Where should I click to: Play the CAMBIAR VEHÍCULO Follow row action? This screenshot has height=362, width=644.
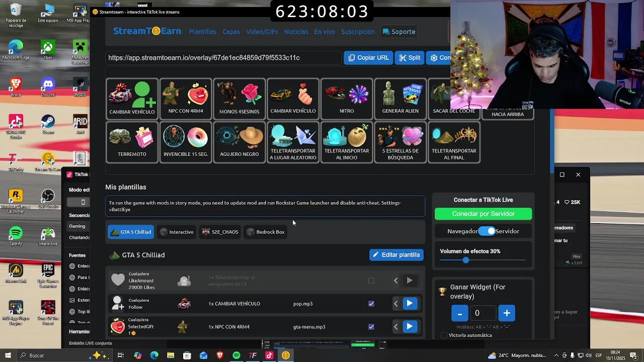tap(410, 304)
